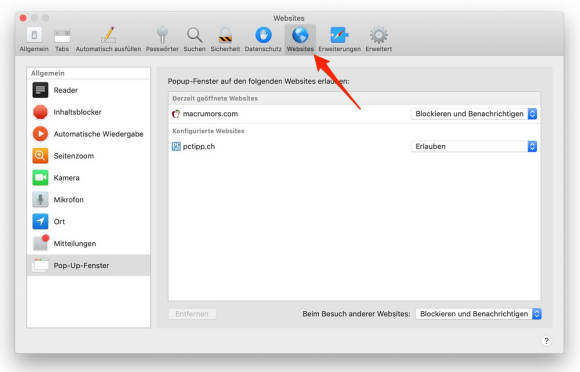Open the Sicherheit preferences pane

[225, 39]
